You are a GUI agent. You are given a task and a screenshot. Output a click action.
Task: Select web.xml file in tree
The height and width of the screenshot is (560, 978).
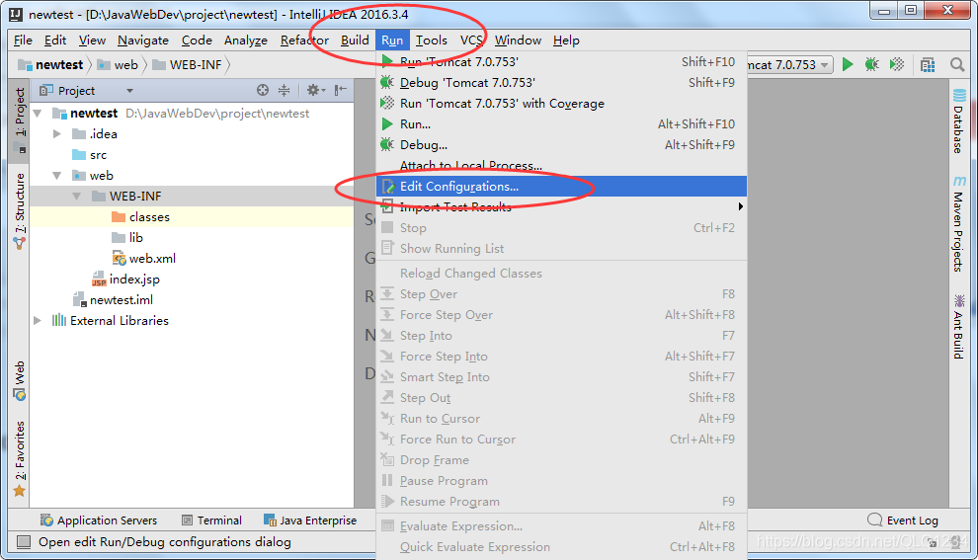pos(143,258)
